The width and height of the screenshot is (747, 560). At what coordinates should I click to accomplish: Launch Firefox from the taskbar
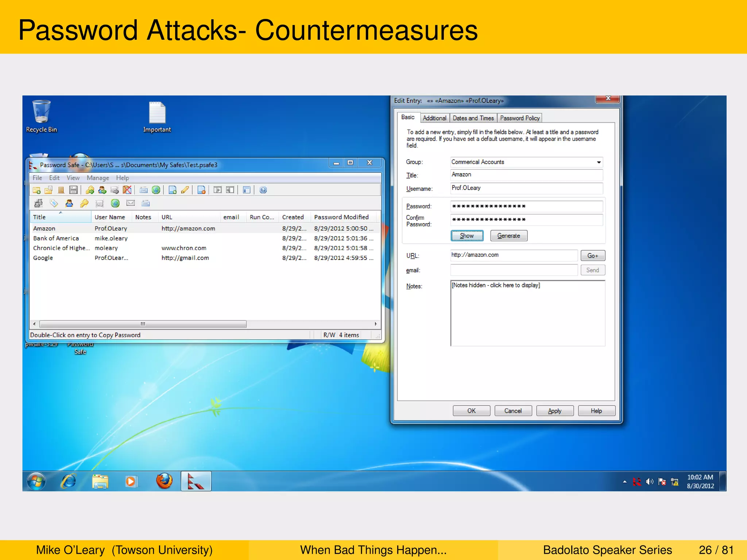(164, 481)
